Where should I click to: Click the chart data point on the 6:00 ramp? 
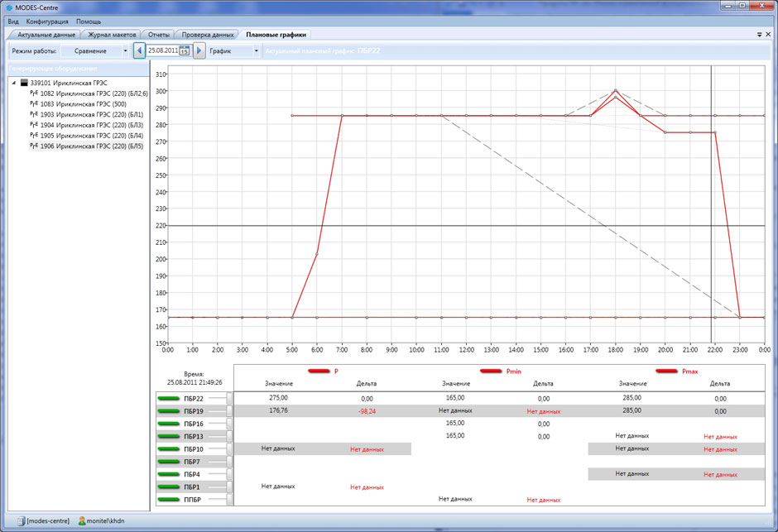[x=317, y=254]
